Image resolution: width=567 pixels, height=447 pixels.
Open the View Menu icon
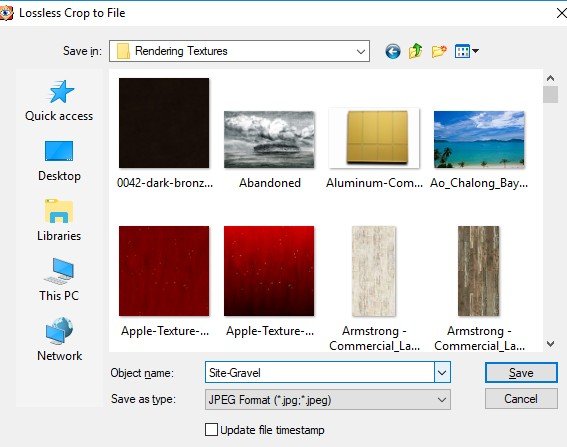pyautogui.click(x=466, y=51)
